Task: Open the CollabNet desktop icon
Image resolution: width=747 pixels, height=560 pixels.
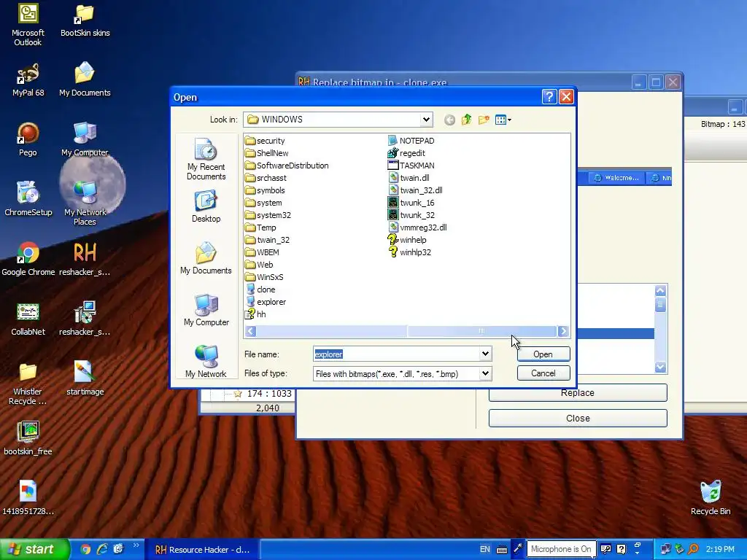Action: point(28,319)
